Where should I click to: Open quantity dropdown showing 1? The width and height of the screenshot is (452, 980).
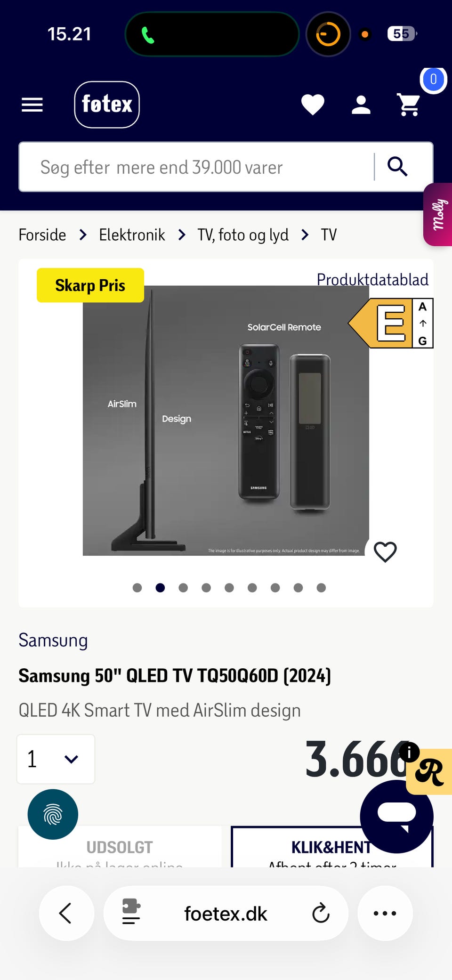click(x=56, y=759)
